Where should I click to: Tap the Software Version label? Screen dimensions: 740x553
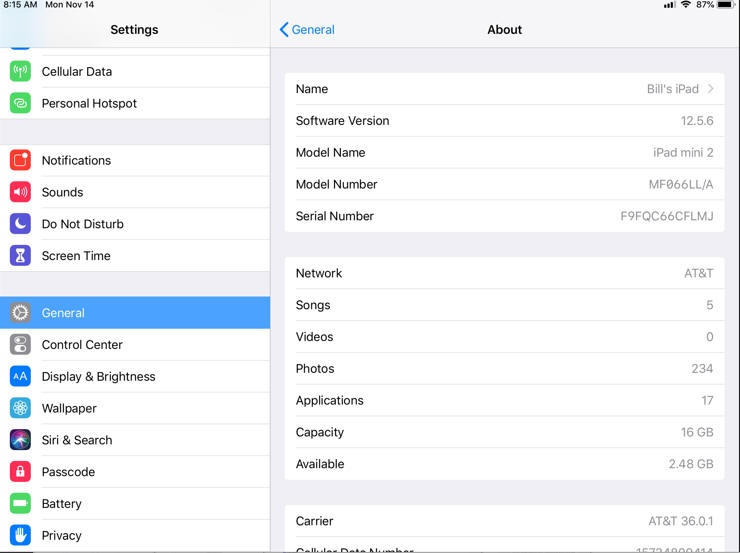343,121
